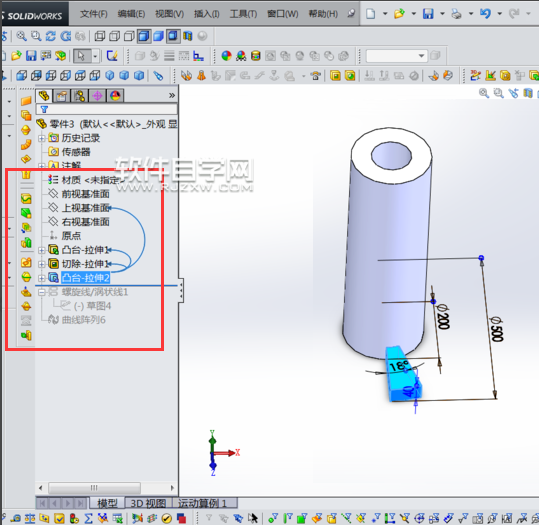Open the Select tool dropdown arrow
The image size is (539, 525).
(96, 56)
